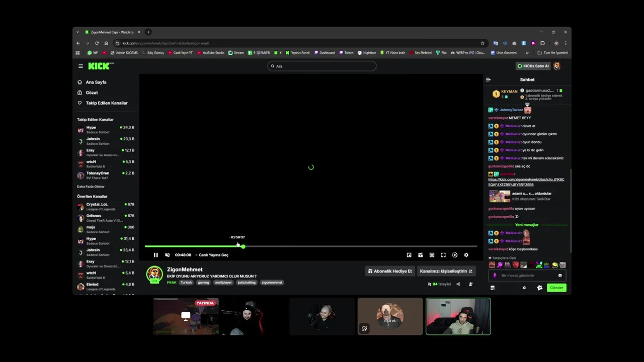644x362 pixels.
Task: Click the PEAK category link
Action: (172, 283)
